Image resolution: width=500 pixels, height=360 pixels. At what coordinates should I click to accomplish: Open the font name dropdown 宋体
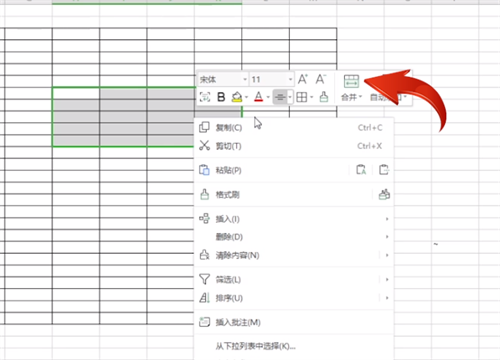click(x=223, y=79)
